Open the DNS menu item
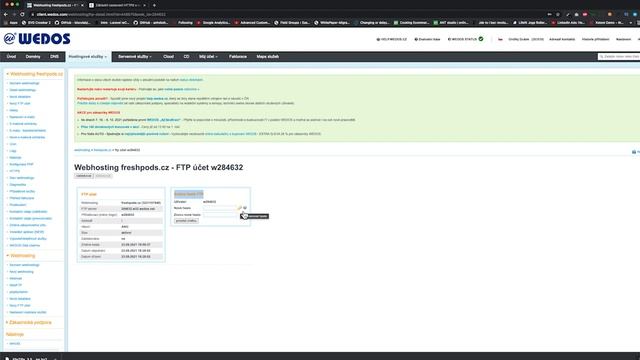This screenshot has height=360, width=640. (54, 57)
